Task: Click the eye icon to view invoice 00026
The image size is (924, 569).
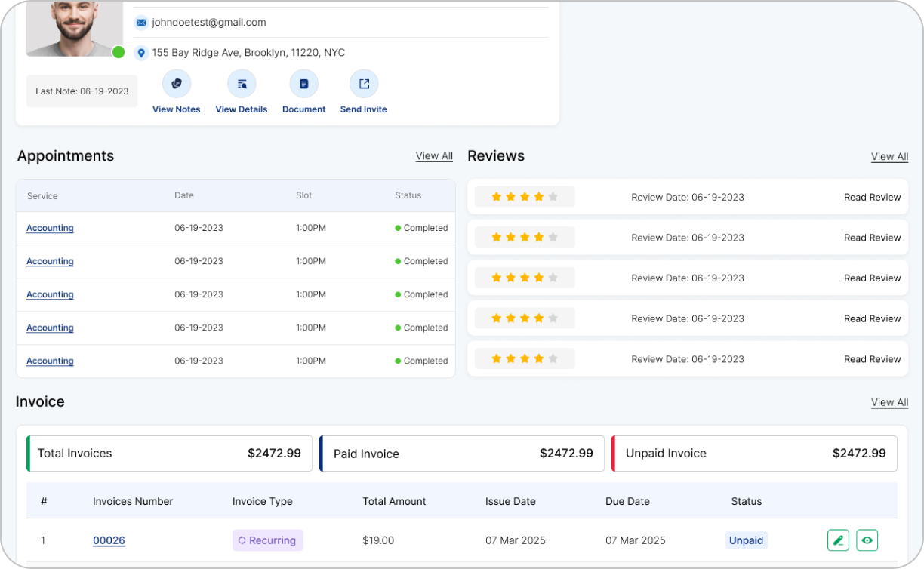Action: [x=867, y=540]
